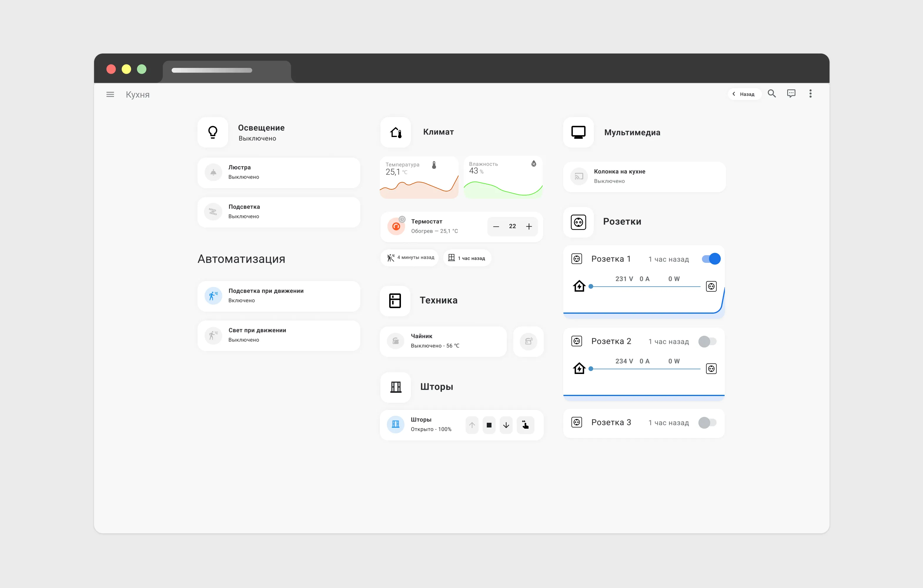This screenshot has width=923, height=588.
Task: Click the window sensor chip 1 час назад
Action: click(x=467, y=258)
